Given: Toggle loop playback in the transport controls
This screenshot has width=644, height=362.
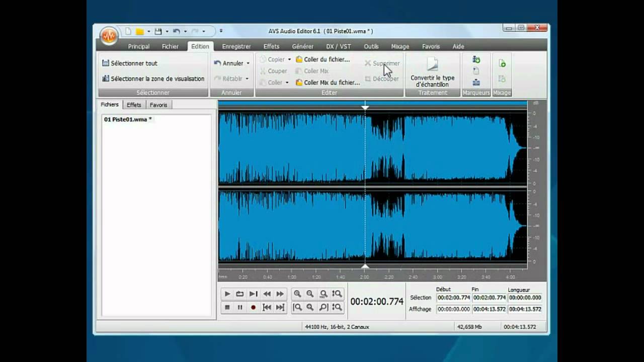Looking at the screenshot, I should 240,294.
